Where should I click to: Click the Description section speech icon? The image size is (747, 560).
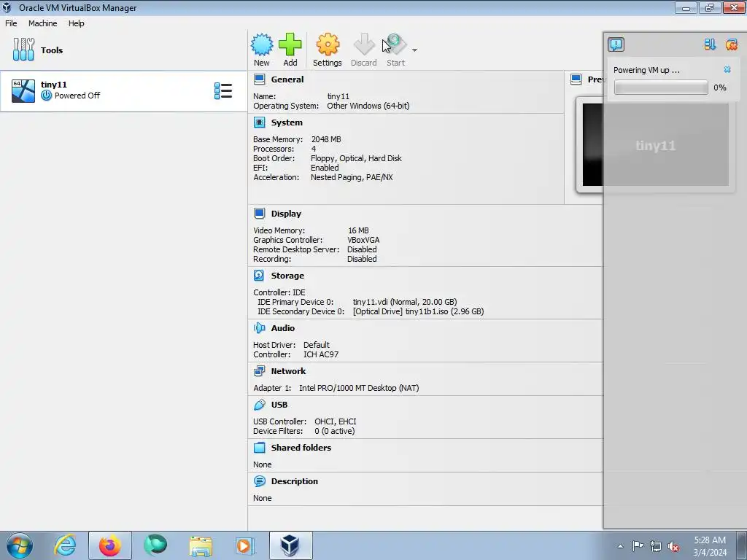pyautogui.click(x=259, y=481)
